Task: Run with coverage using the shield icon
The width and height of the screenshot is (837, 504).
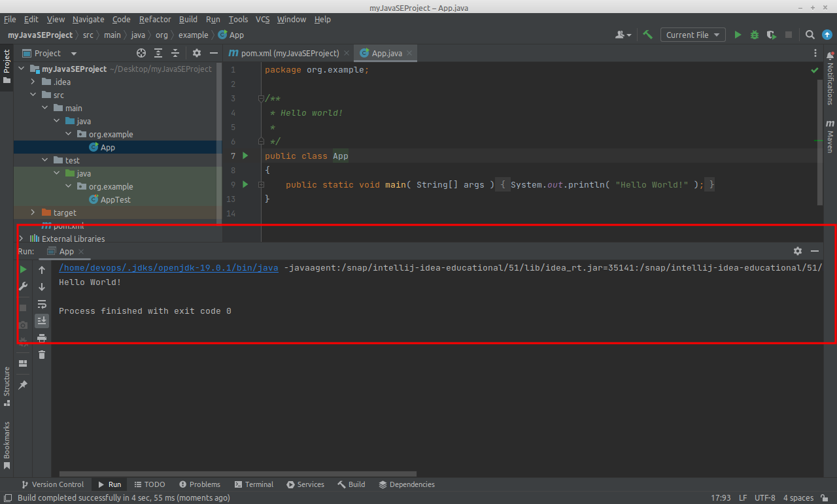Action: coord(772,35)
